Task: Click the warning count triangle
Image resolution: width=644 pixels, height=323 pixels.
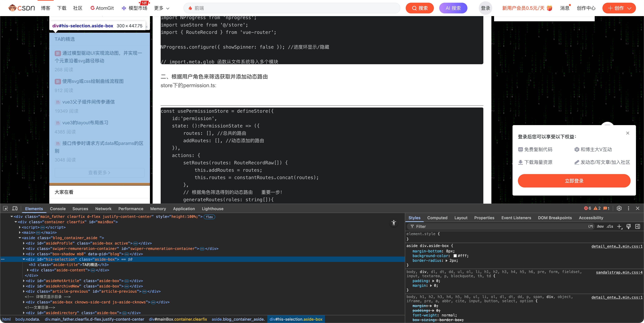Action: pyautogui.click(x=597, y=208)
